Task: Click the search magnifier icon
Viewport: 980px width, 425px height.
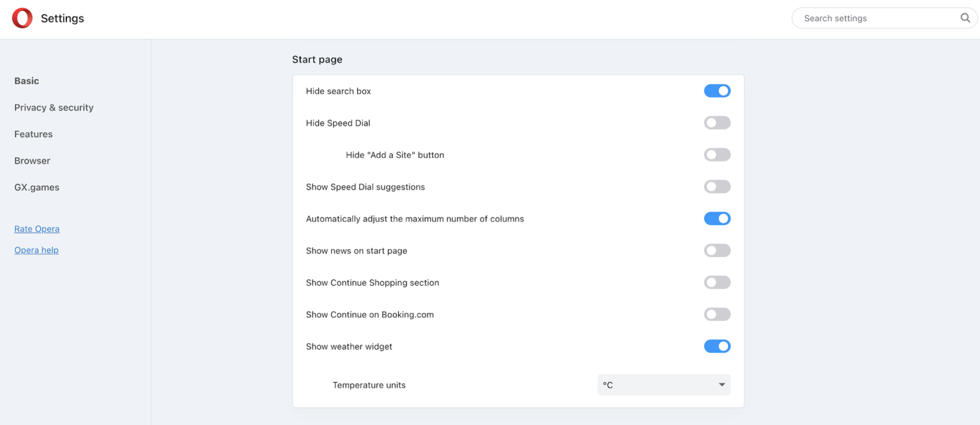Action: pyautogui.click(x=965, y=18)
